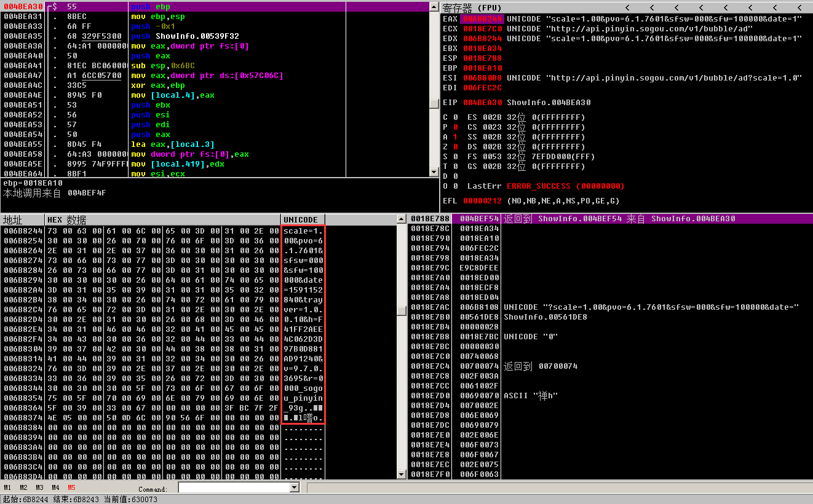Select the EAX register value 006B8244

coord(482,19)
